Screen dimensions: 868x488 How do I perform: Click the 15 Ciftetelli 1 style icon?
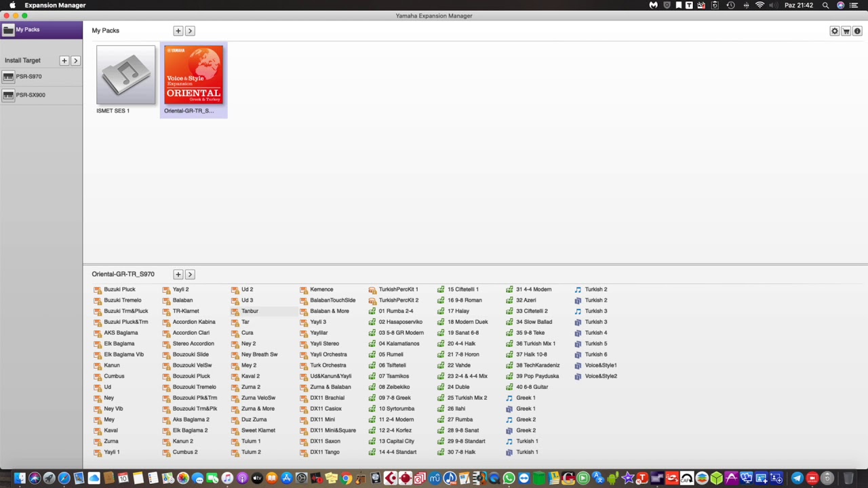tap(441, 289)
